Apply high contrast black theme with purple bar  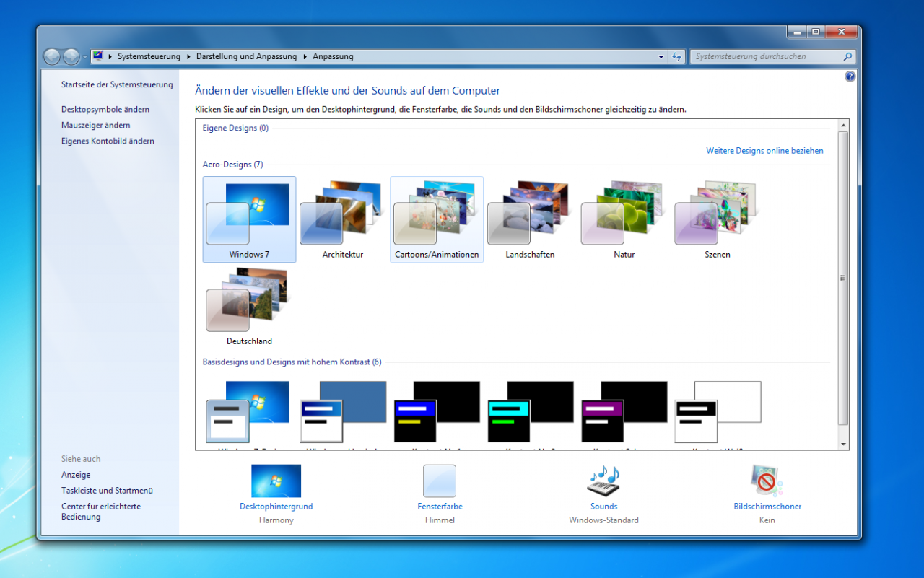point(624,411)
